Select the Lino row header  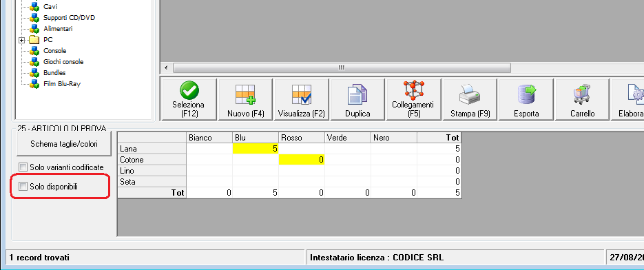[x=152, y=171]
